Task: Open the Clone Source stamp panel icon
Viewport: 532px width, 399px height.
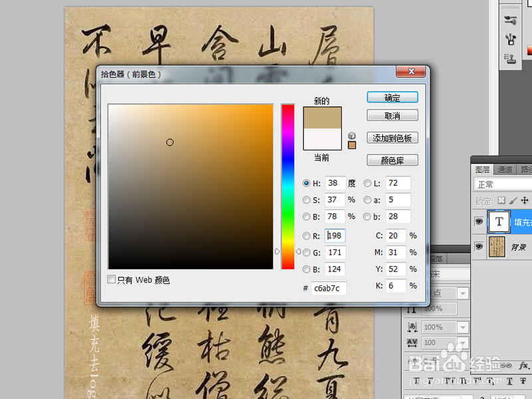Action: click(510, 59)
